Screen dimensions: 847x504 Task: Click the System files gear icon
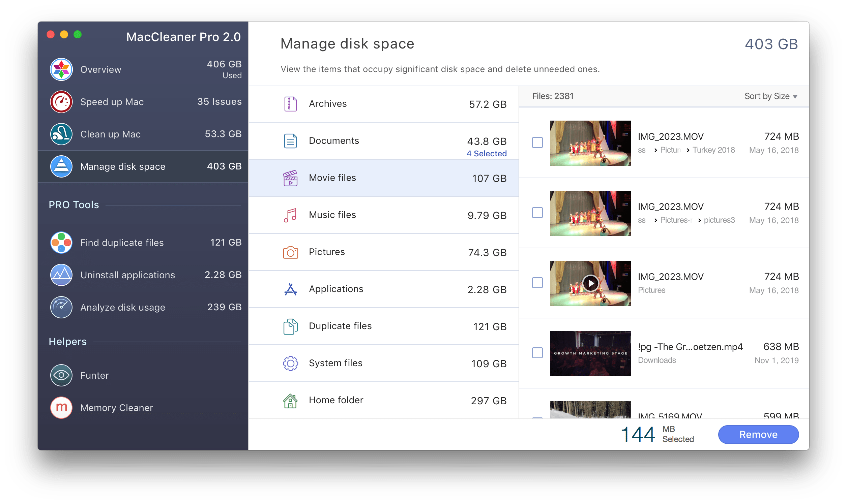click(x=290, y=364)
